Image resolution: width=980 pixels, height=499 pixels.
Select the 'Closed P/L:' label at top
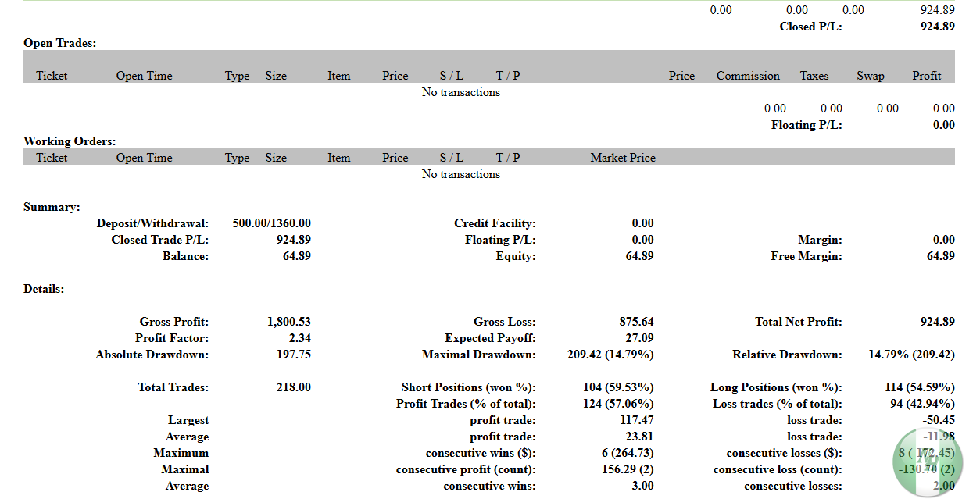[x=811, y=27]
